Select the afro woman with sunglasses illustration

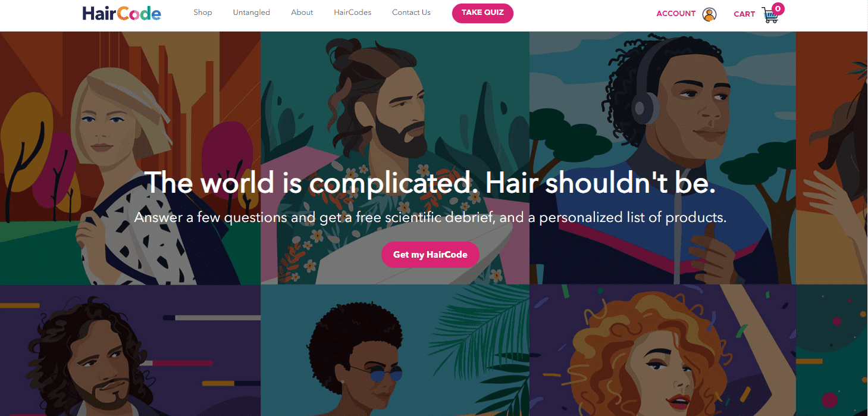point(395,350)
